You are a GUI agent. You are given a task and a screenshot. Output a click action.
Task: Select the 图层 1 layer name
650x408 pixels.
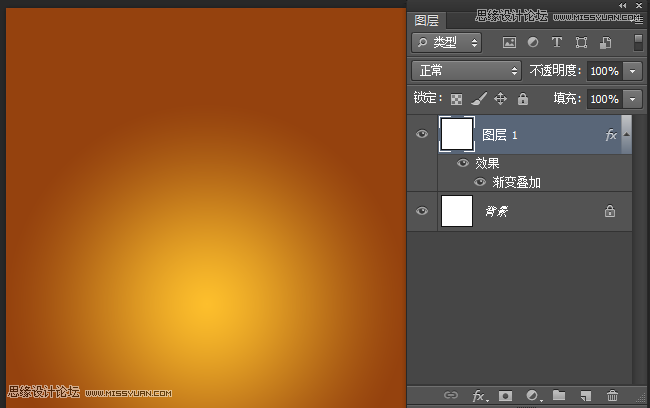pos(500,135)
